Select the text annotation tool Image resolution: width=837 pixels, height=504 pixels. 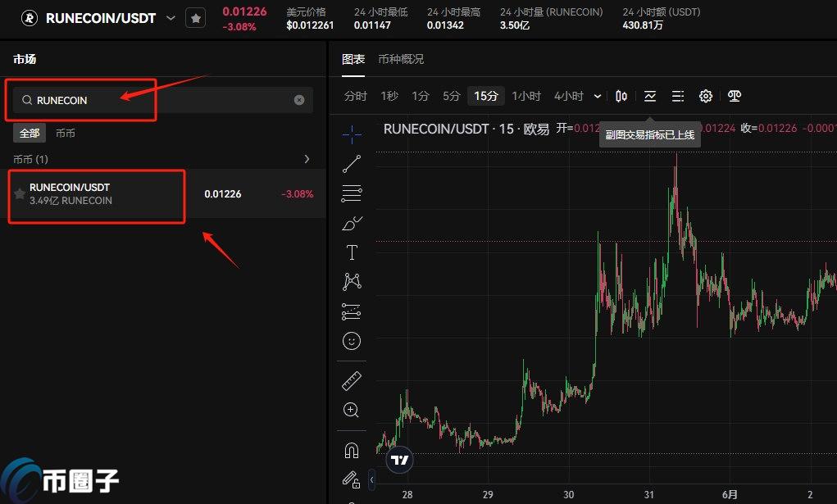pyautogui.click(x=352, y=252)
